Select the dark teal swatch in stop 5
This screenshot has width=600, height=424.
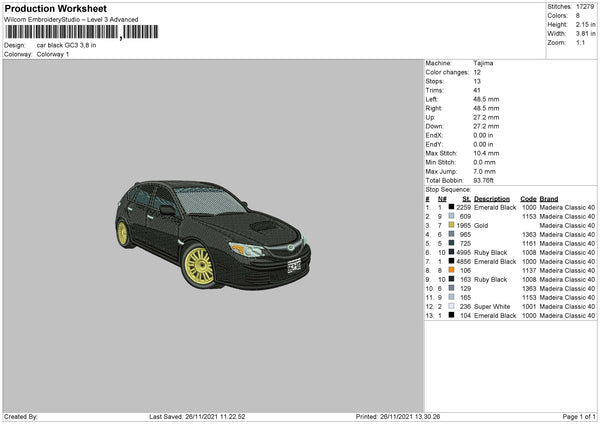(451, 243)
